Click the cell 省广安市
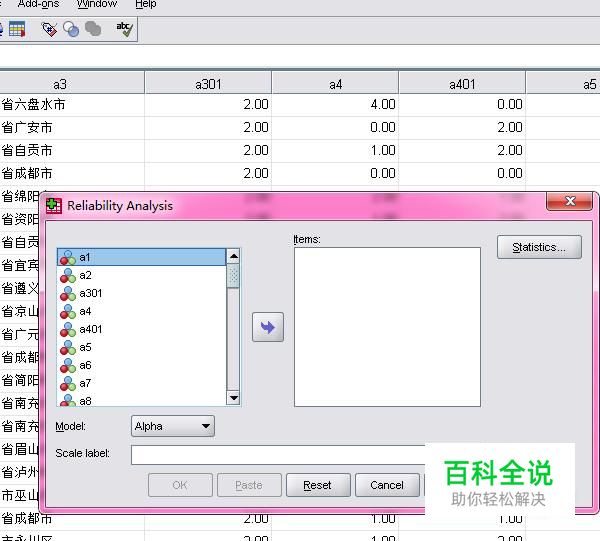 coord(72,127)
